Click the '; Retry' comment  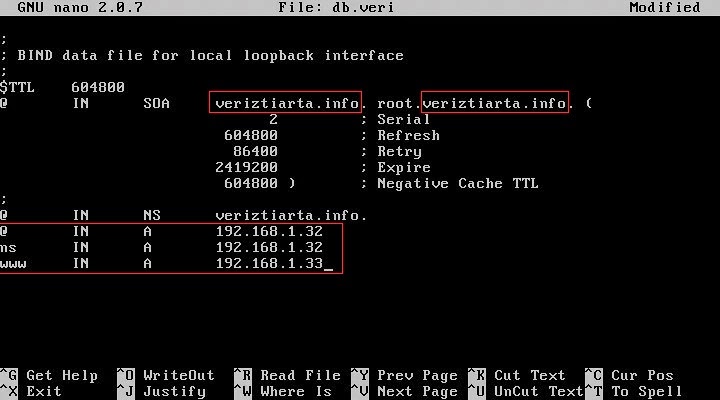point(391,152)
